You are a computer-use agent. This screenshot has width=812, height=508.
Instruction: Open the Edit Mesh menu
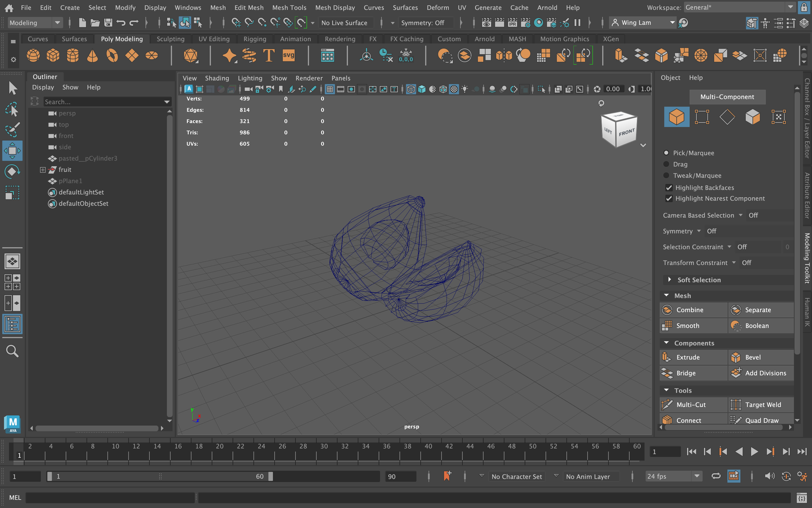249,7
